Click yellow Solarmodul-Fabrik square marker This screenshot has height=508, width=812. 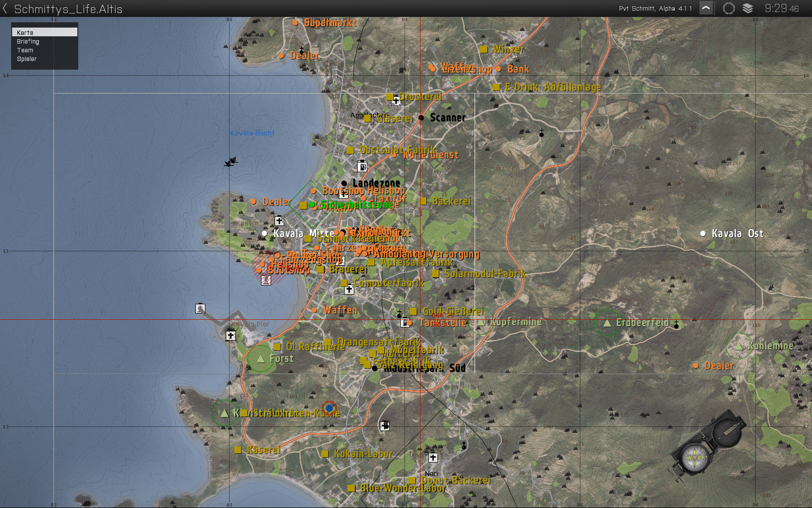[x=435, y=273]
